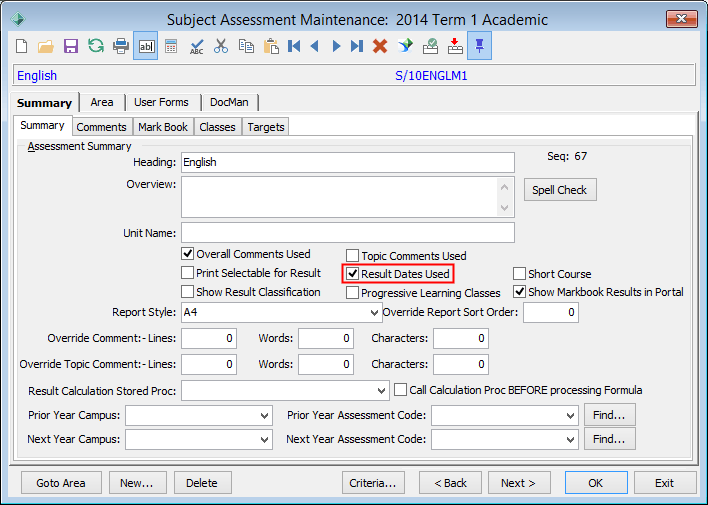Click into the Heading field
This screenshot has height=505, width=708.
tap(348, 162)
